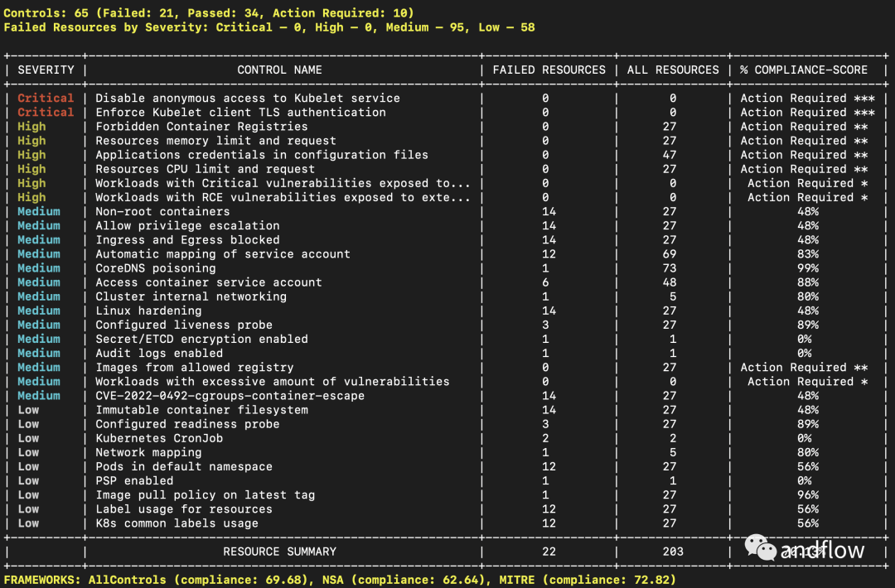The image size is (895, 588).
Task: Click the High severity label for Forbidden Registries
Action: click(x=31, y=127)
